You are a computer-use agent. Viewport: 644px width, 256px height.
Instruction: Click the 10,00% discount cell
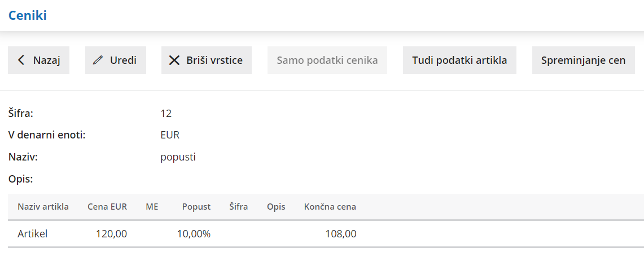click(x=194, y=233)
